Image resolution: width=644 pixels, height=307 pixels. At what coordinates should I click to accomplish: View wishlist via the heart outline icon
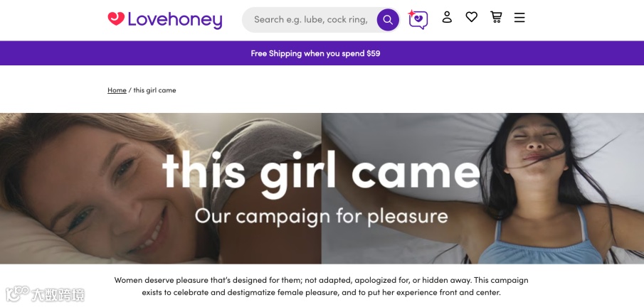(472, 17)
